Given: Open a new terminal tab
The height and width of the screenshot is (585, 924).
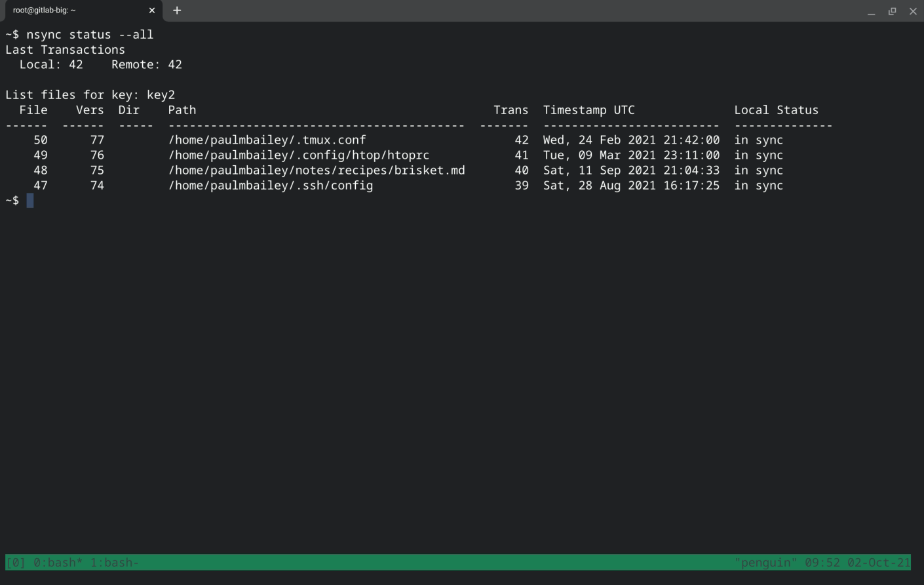Looking at the screenshot, I should tap(177, 10).
